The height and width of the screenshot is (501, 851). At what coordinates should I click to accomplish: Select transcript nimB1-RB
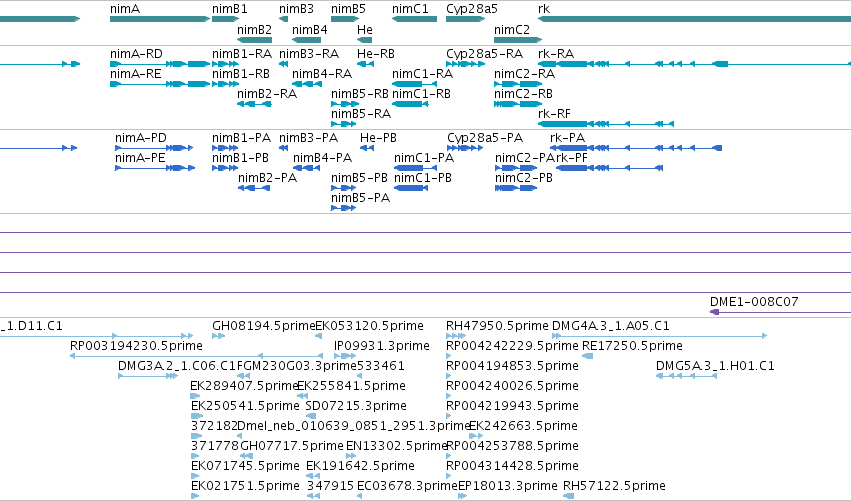241,74
